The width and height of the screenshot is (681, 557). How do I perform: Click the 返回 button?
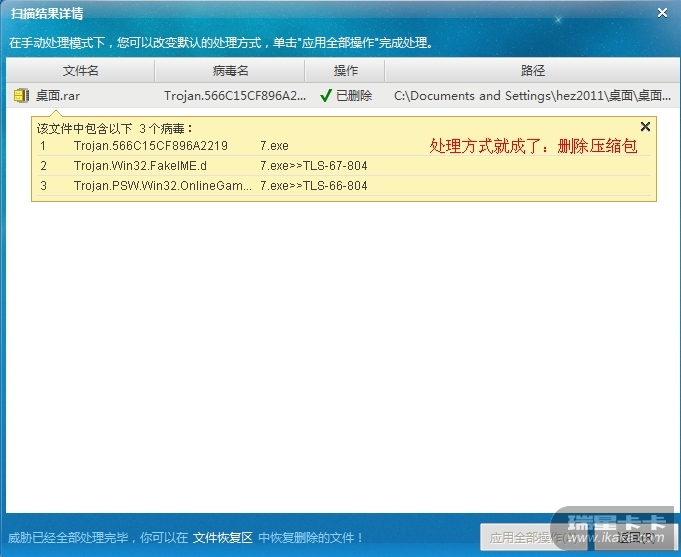635,538
